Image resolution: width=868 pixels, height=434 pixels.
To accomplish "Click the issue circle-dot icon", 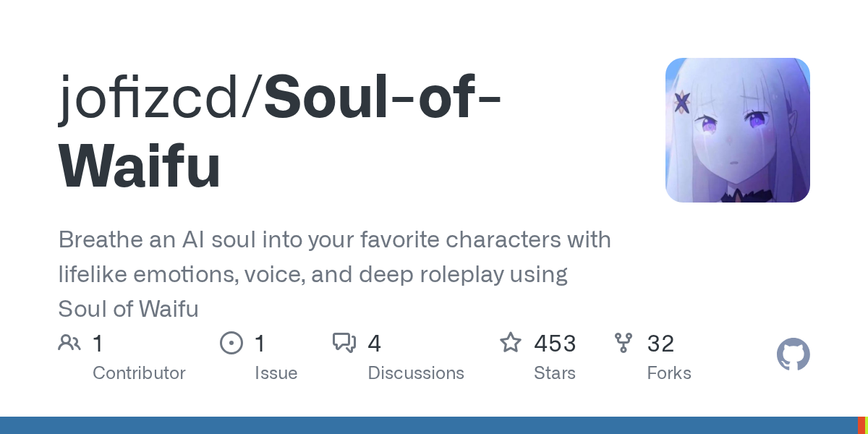I will (x=231, y=342).
